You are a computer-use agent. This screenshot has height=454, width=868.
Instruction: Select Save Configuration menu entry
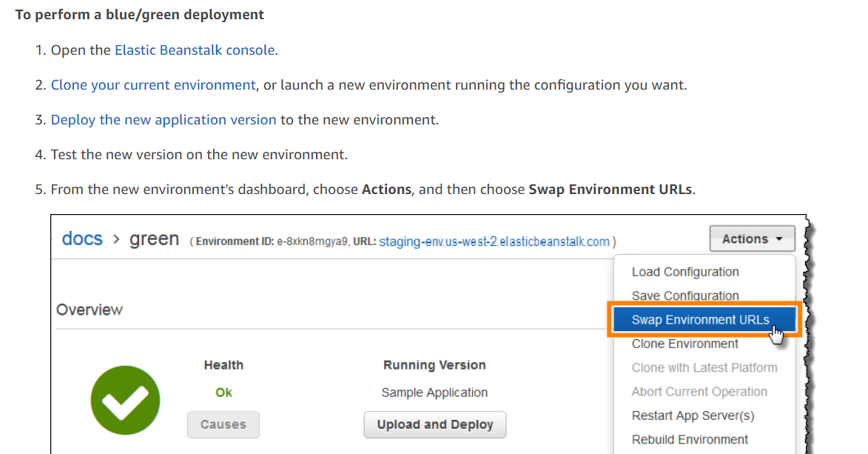684,296
